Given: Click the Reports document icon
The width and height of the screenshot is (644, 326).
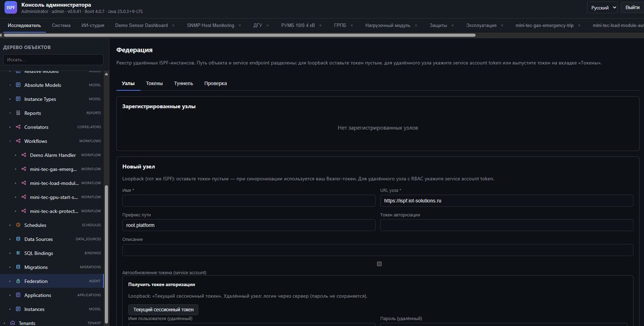Looking at the screenshot, I should 19,113.
